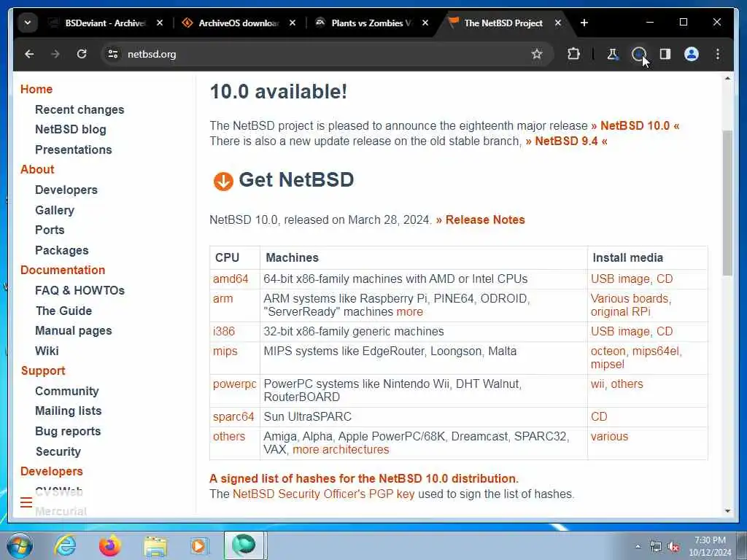
Task: Open Manual pages link
Action: point(74,331)
